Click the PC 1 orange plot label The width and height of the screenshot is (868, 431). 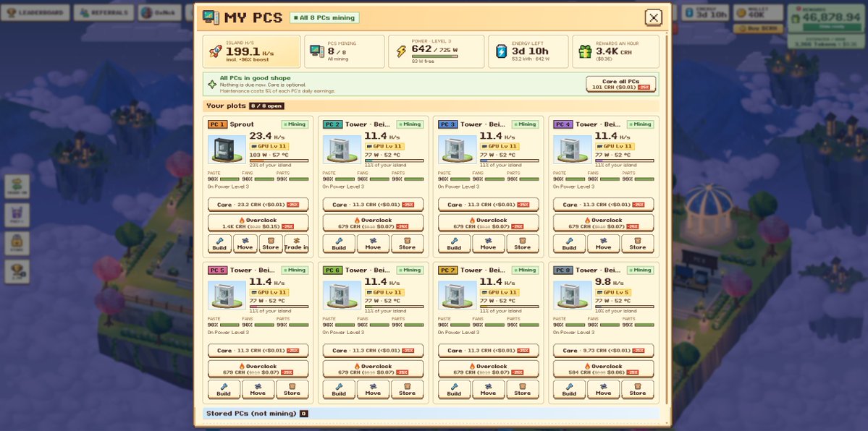[x=218, y=124]
